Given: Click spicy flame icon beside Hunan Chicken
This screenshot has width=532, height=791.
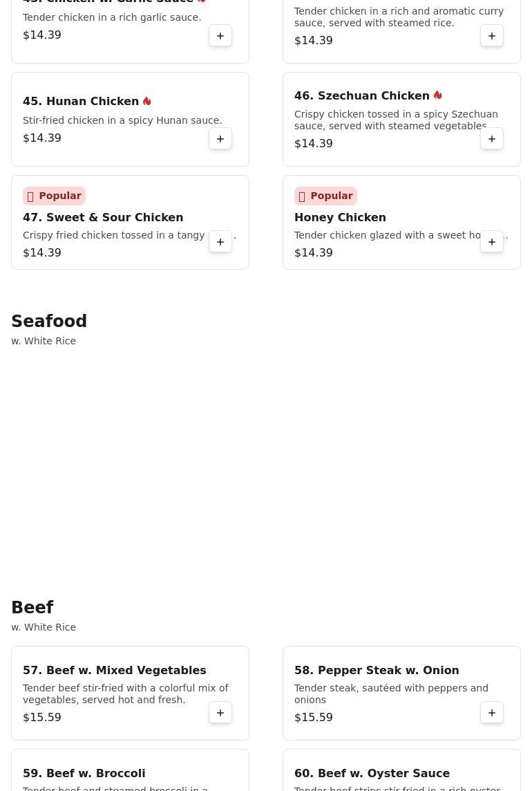Looking at the screenshot, I should coord(146,102).
